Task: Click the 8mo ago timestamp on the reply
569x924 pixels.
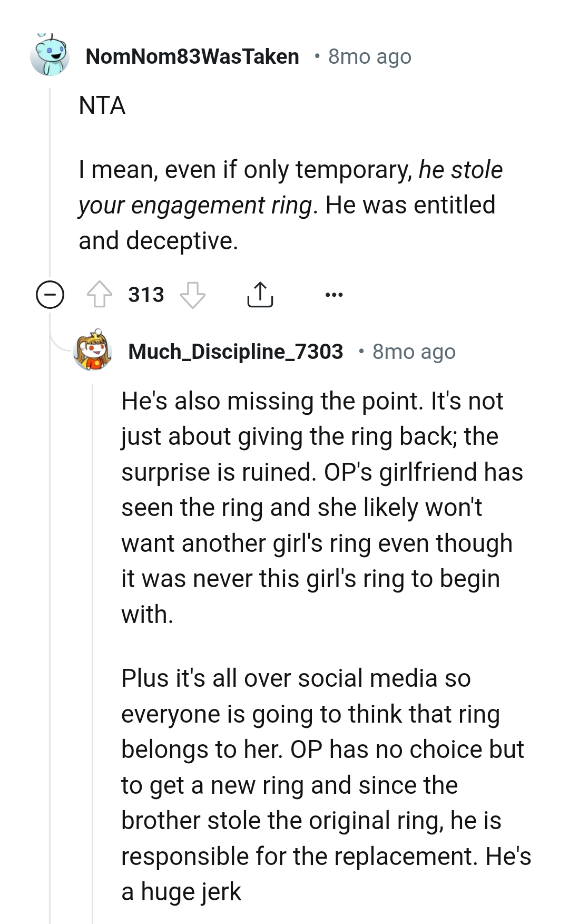Action: 414,352
